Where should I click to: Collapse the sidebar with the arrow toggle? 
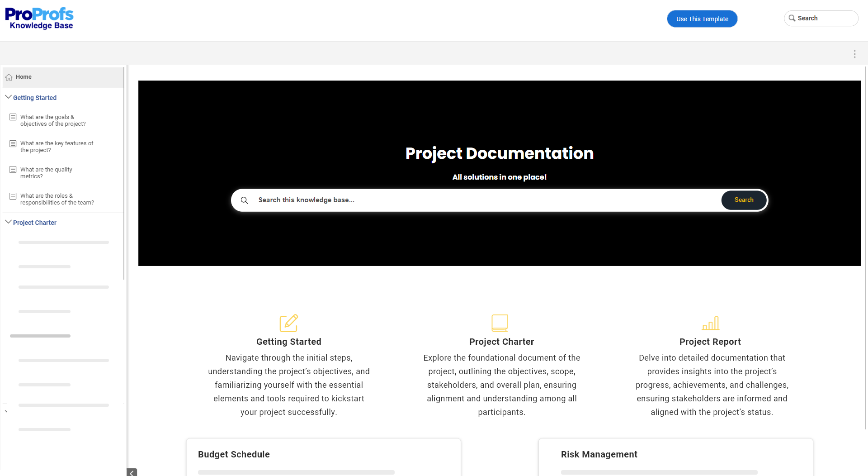132,472
